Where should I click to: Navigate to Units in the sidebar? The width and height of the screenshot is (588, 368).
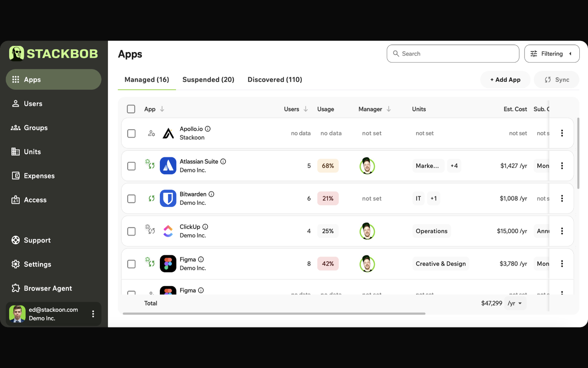click(53, 152)
